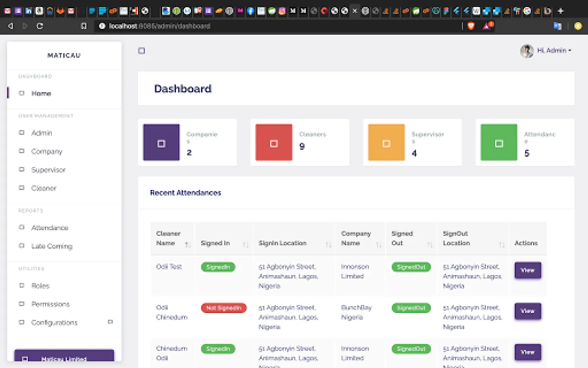Open Company in the sidebar
The height and width of the screenshot is (368, 588).
click(47, 151)
